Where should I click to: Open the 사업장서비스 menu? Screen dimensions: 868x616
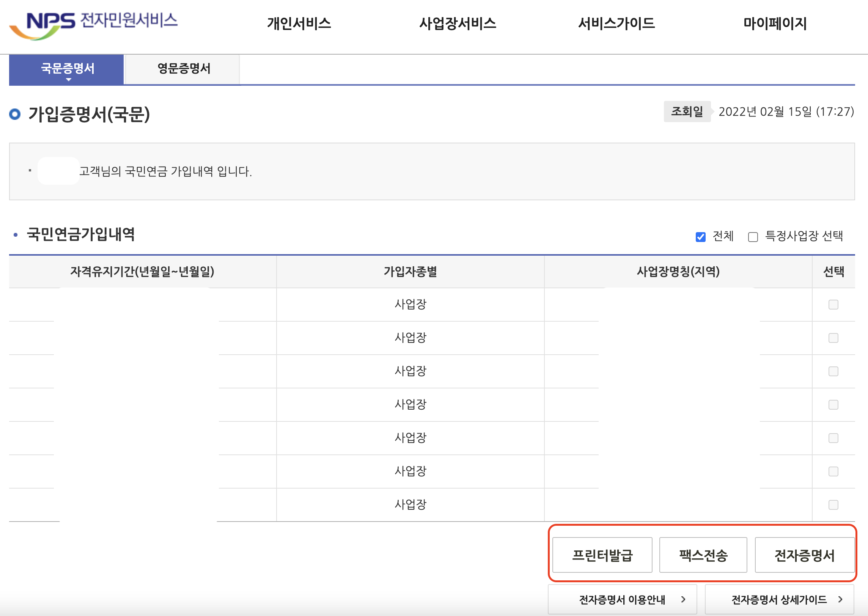pyautogui.click(x=458, y=24)
